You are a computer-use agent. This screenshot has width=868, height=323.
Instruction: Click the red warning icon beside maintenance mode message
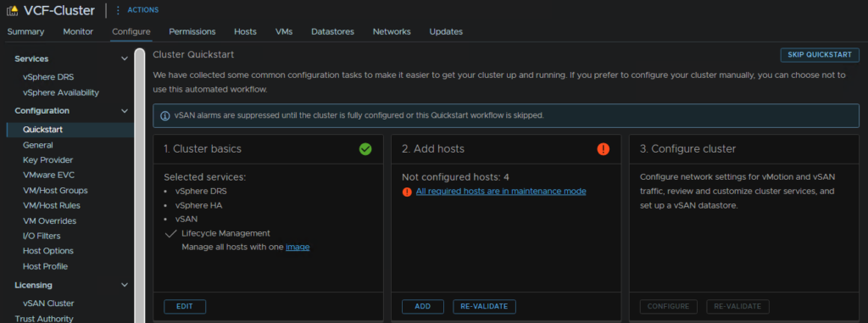tap(408, 192)
